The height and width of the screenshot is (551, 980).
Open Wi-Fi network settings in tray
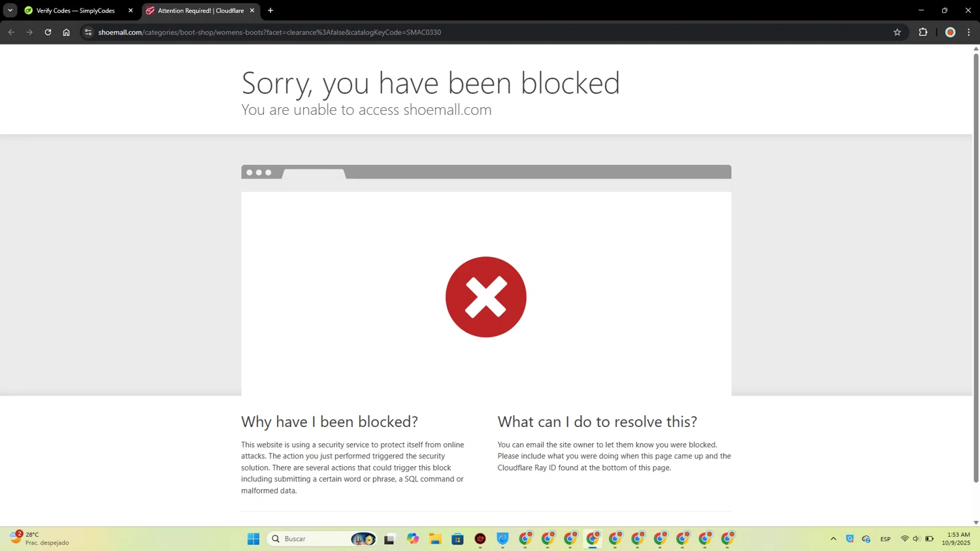(x=905, y=539)
